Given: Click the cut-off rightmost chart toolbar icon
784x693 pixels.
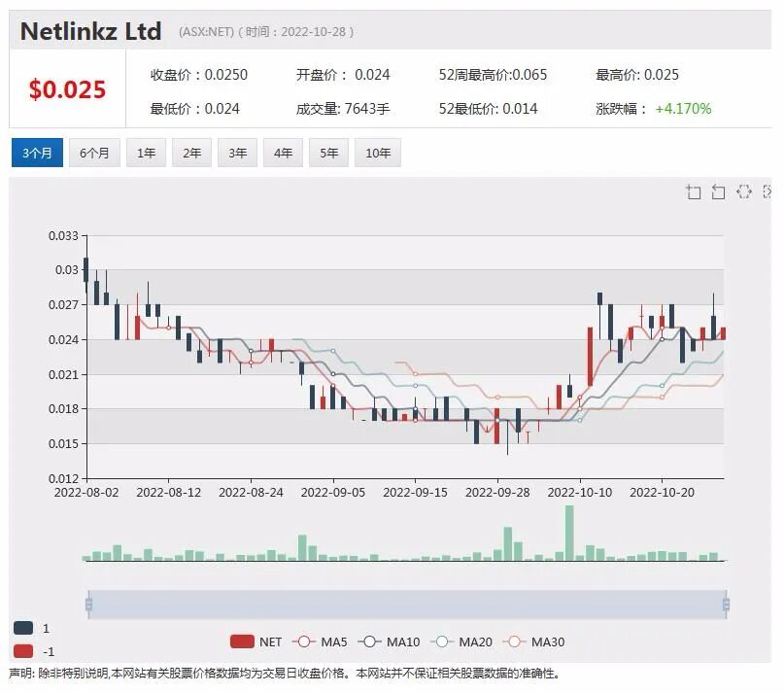Looking at the screenshot, I should click(x=767, y=191).
